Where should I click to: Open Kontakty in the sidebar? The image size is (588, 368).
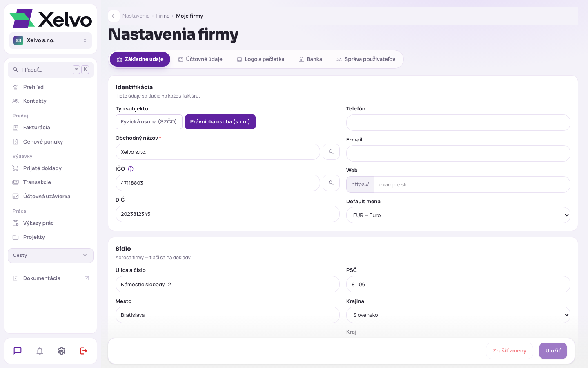[51, 101]
